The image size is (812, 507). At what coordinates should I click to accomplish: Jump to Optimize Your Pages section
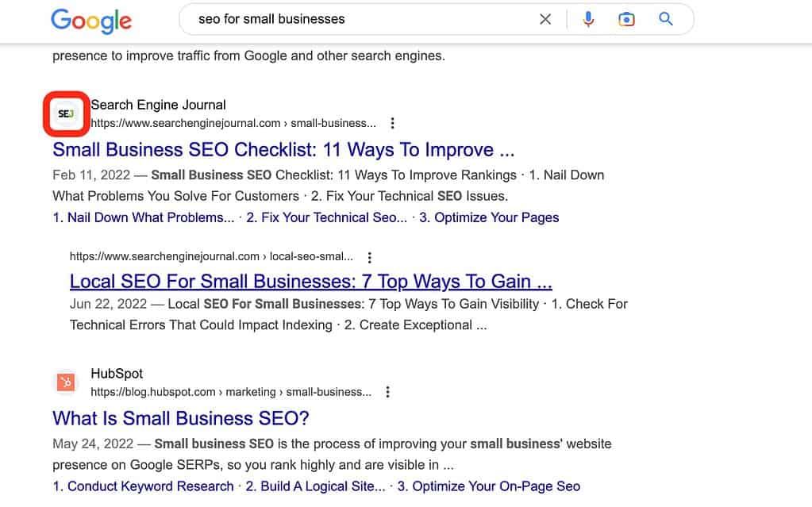click(x=489, y=217)
